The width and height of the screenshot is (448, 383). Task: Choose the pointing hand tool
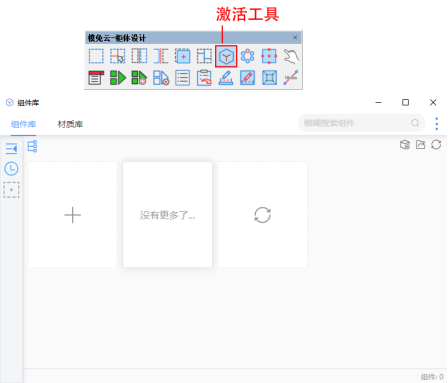[x=291, y=56]
